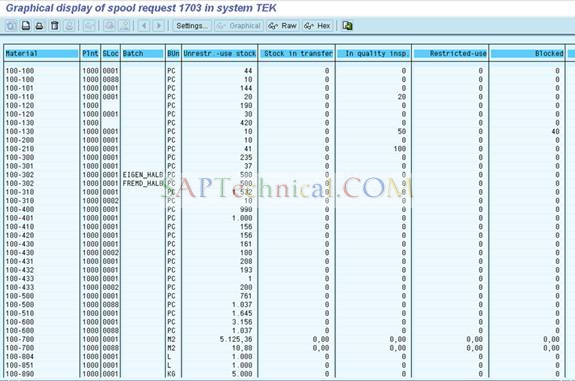Image resolution: width=575 pixels, height=381 pixels.
Task: Switch to Graphical display mode
Action: pyautogui.click(x=239, y=26)
